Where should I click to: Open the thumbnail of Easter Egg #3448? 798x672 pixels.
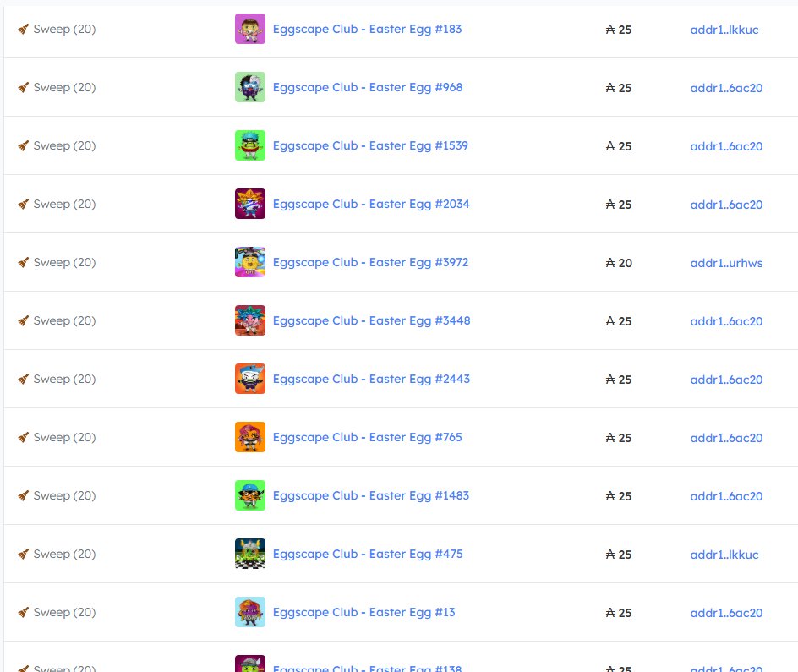point(250,320)
